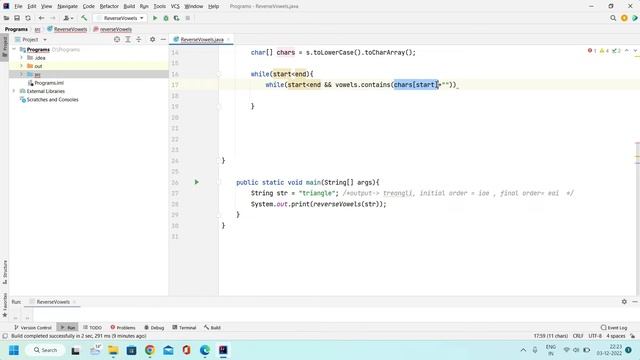Click the Search Everywhere magnifier icon

point(613,18)
